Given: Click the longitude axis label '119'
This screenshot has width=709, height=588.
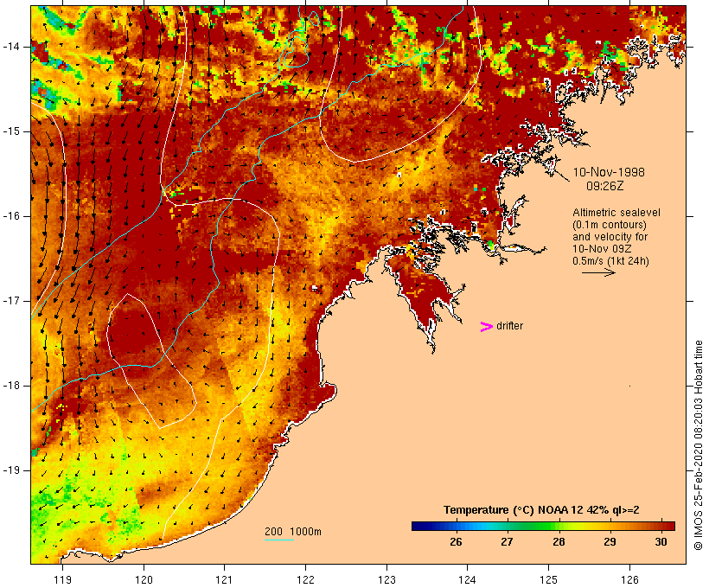Looking at the screenshot, I should (62, 579).
